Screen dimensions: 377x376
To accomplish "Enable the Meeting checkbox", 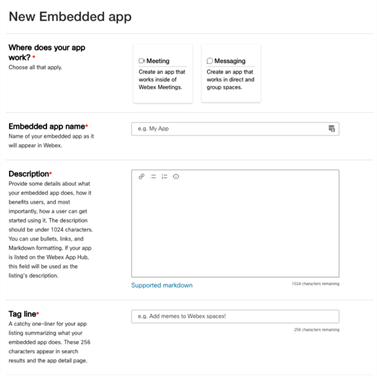I will (x=141, y=61).
